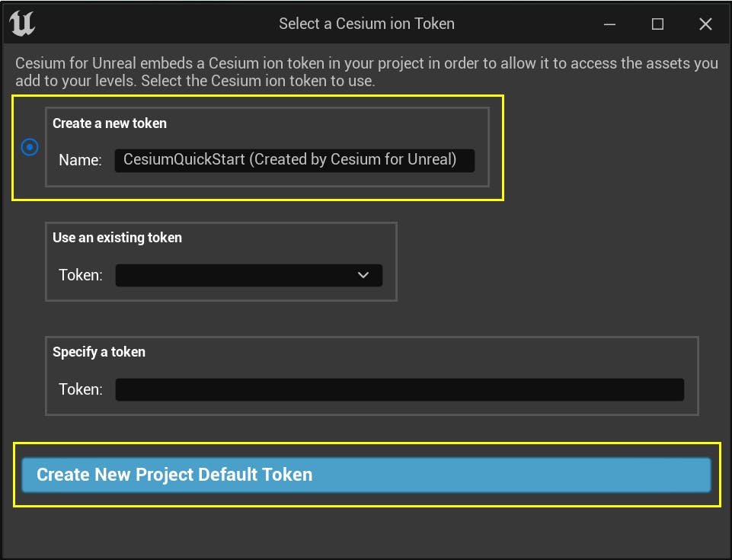Screen dimensions: 732x560
Task: Close the Select a Cesium ion Token dialog
Action: click(705, 24)
